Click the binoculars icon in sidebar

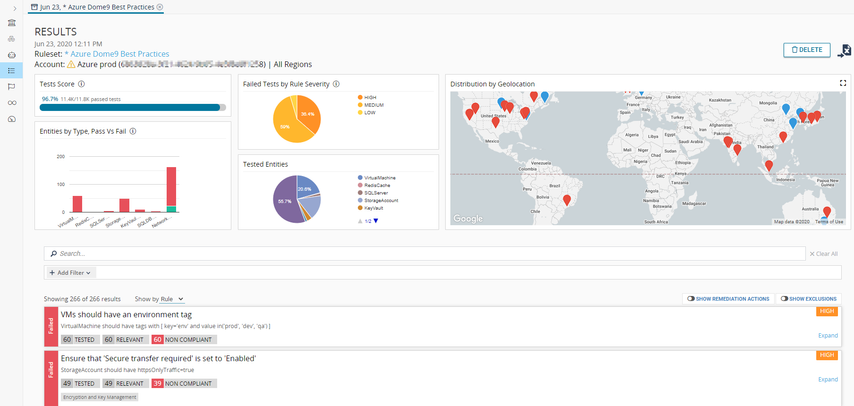tap(11, 39)
